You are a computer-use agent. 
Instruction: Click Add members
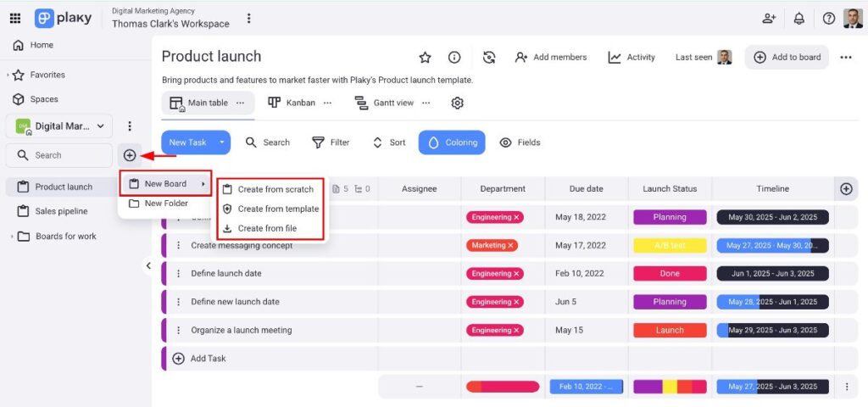(551, 57)
